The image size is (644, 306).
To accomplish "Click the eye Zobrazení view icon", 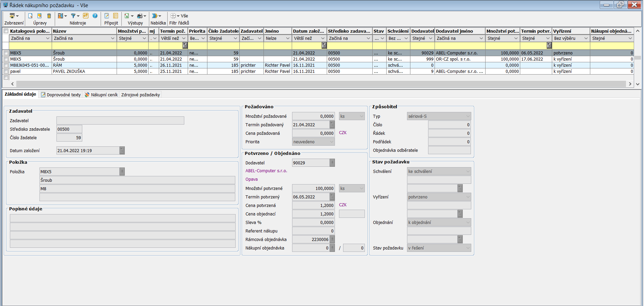I will click(x=13, y=16).
